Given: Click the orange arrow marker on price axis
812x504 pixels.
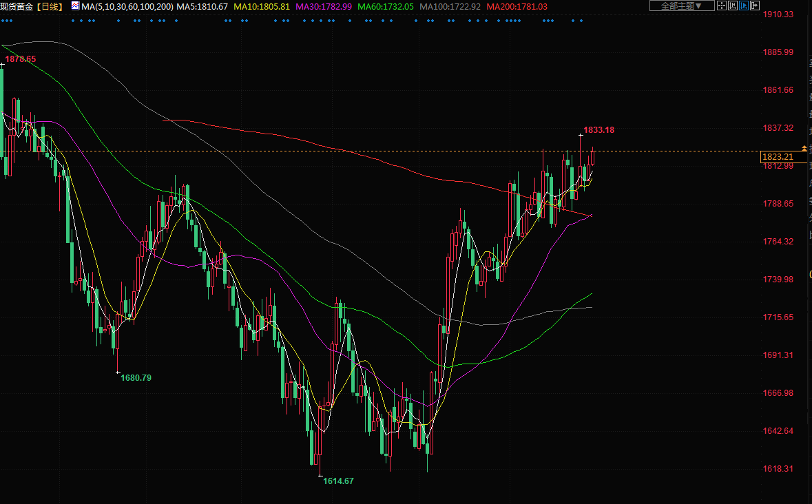Looking at the screenshot, I should 804,149.
